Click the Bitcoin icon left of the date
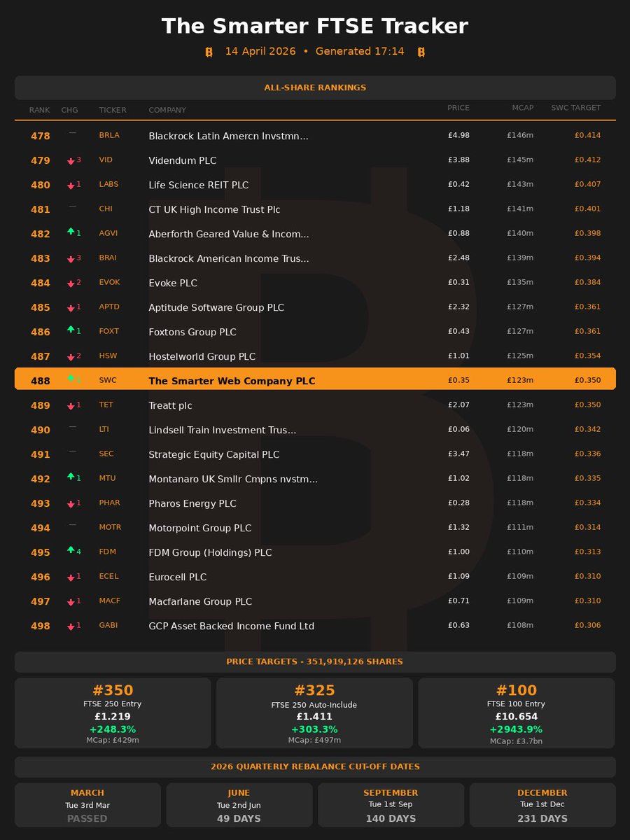Viewport: 630px width, 840px height. [x=208, y=52]
